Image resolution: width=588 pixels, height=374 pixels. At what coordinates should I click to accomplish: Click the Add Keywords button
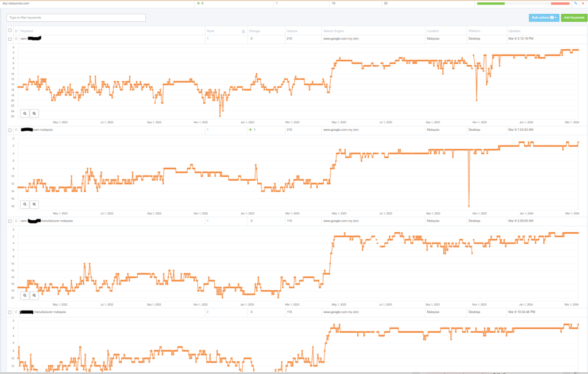[574, 18]
